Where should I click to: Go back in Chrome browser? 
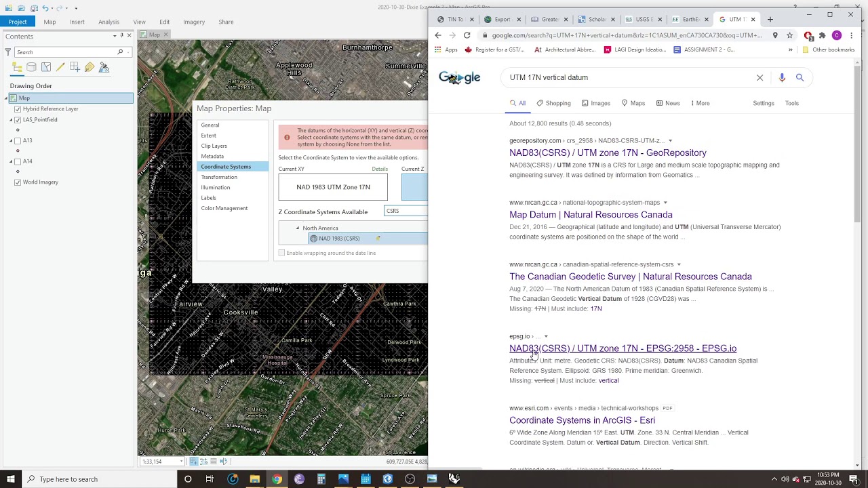point(438,35)
